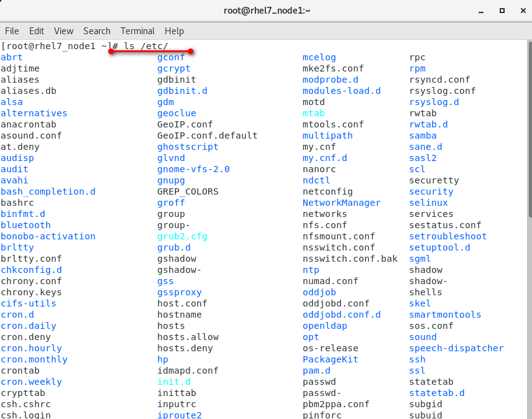Click 'pam.d' directory entry
The image size is (532, 419).
pyautogui.click(x=316, y=371)
